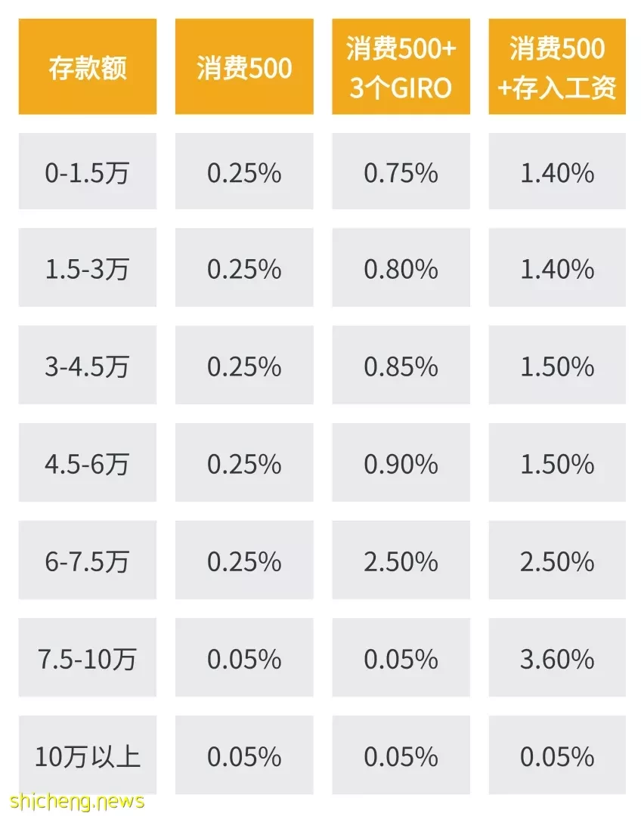Select the 1.5-3万 deposit range cell
The width and height of the screenshot is (644, 816).
(x=88, y=267)
